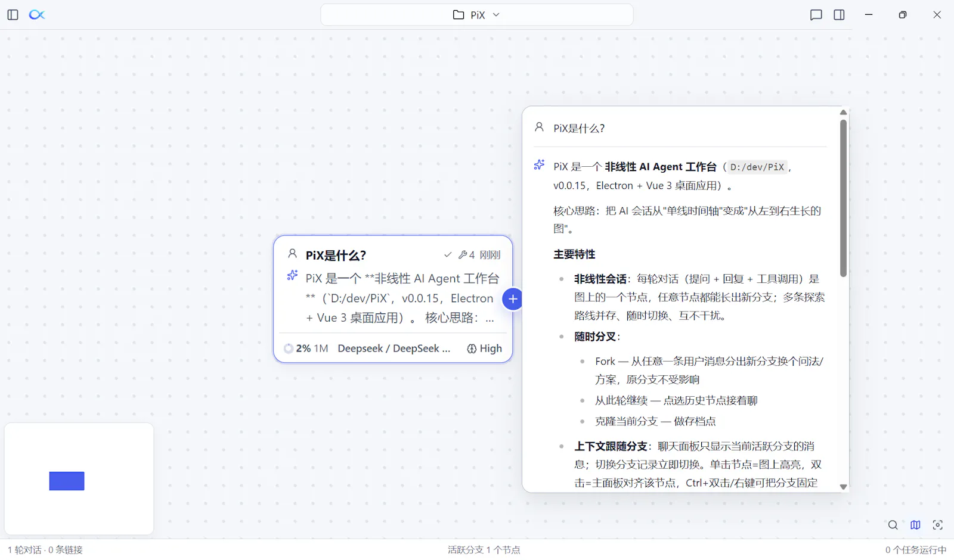Image resolution: width=954 pixels, height=560 pixels.
Task: Click the AI sparkle icon in node card
Action: (292, 275)
